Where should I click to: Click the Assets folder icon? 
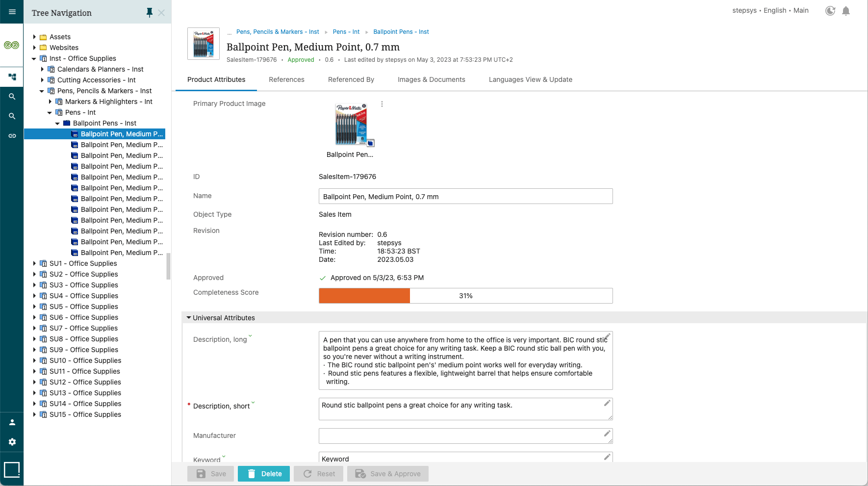pos(43,37)
